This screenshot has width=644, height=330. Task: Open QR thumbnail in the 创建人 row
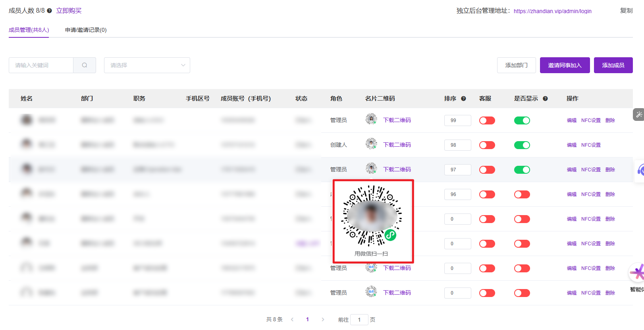click(371, 144)
